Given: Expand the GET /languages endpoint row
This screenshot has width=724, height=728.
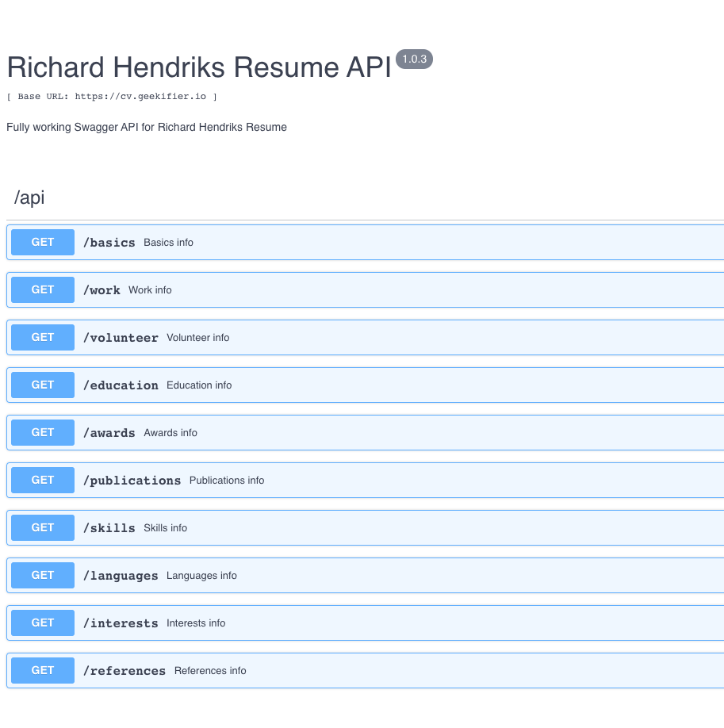Looking at the screenshot, I should [365, 575].
